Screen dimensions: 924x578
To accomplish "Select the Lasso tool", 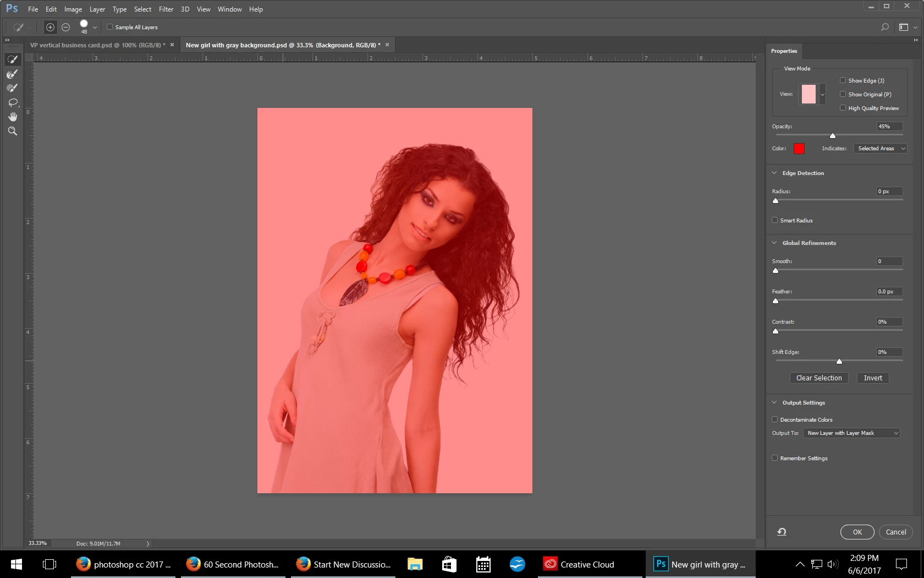I will (13, 102).
